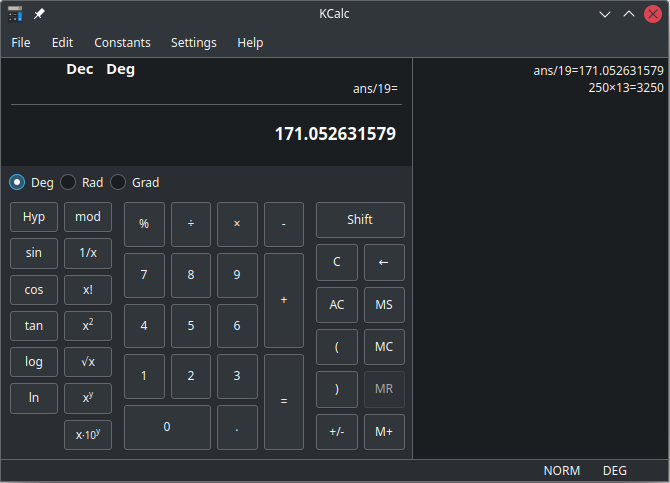
Task: Click digit 5 key
Action: point(191,326)
